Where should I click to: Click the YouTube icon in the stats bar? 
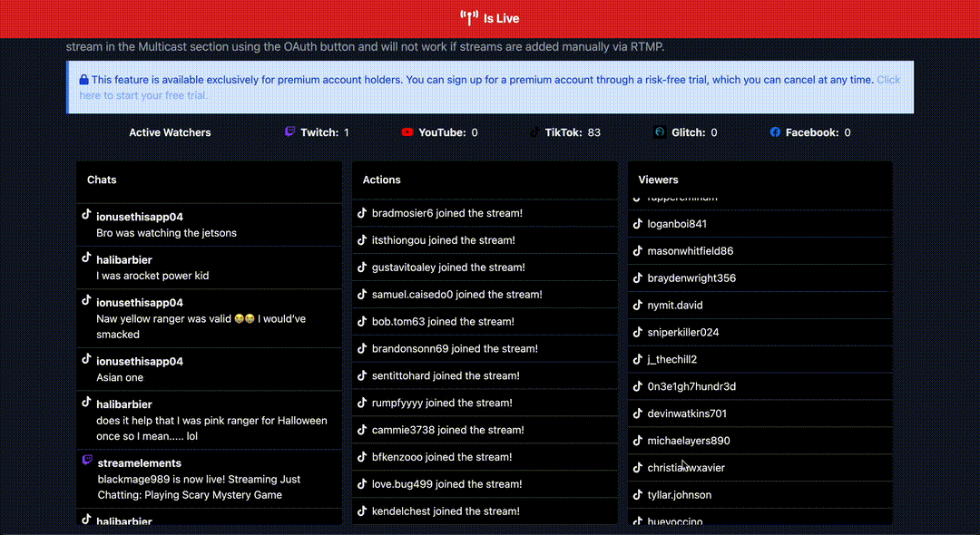pyautogui.click(x=408, y=131)
